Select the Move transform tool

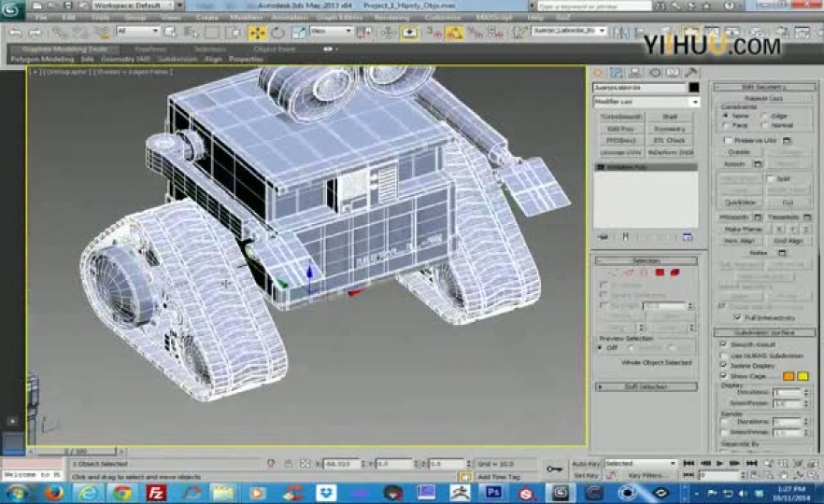257,33
